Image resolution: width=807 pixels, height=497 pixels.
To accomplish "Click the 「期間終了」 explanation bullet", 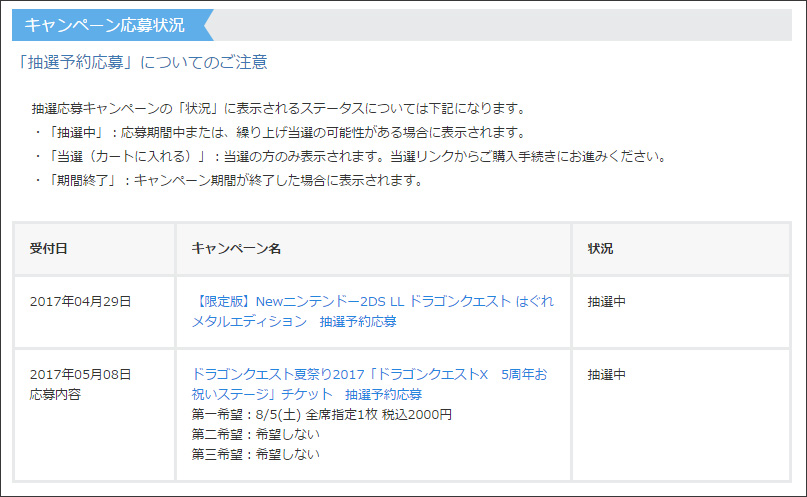I will [229, 181].
